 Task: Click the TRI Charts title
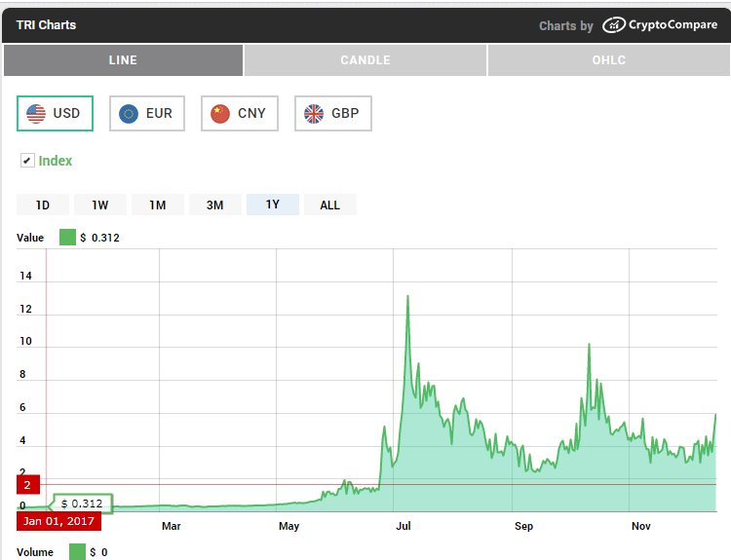pos(46,24)
